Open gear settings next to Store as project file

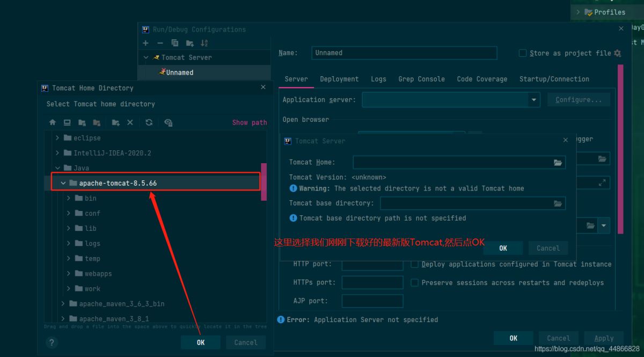[x=617, y=53]
